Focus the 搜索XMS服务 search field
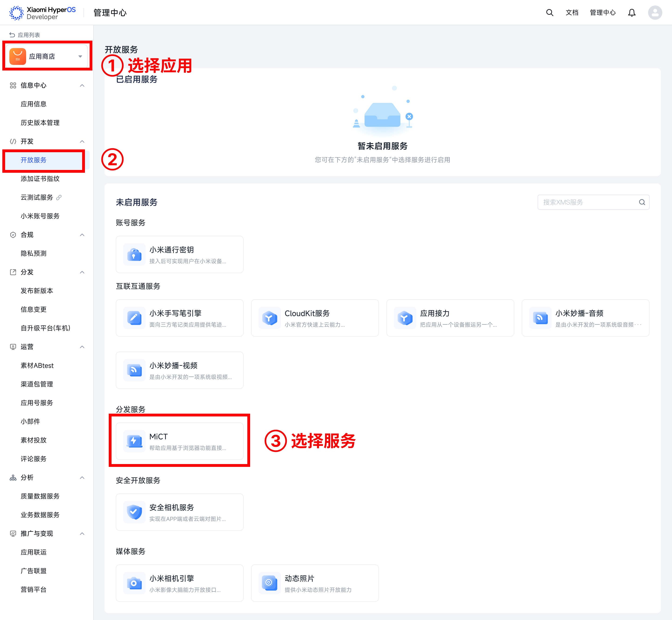This screenshot has width=672, height=620. 594,202
